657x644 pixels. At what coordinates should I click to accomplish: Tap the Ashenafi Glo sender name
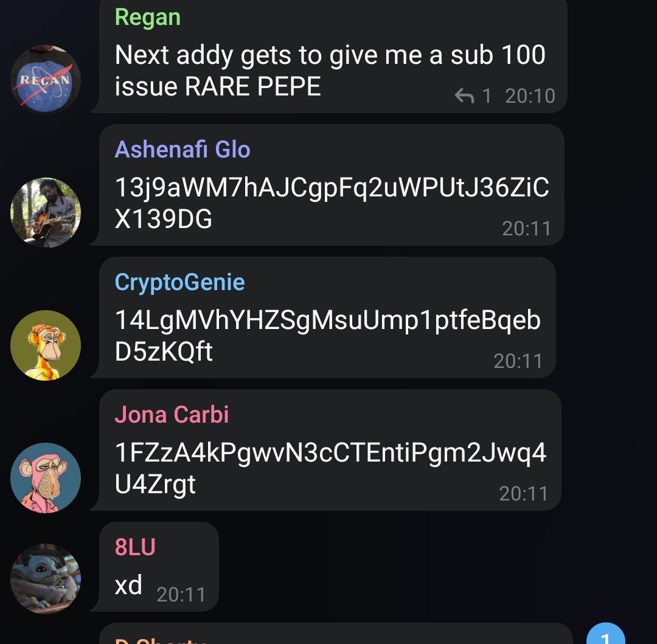182,150
